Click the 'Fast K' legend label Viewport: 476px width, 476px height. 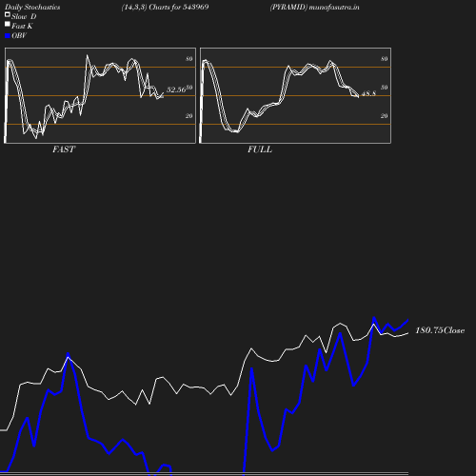tap(22, 27)
